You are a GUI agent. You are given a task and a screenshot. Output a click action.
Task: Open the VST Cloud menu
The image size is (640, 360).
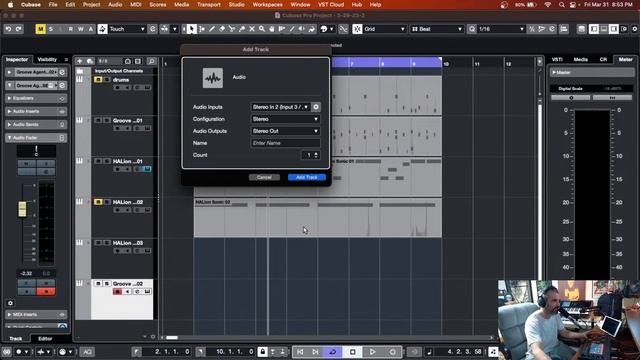coord(331,4)
